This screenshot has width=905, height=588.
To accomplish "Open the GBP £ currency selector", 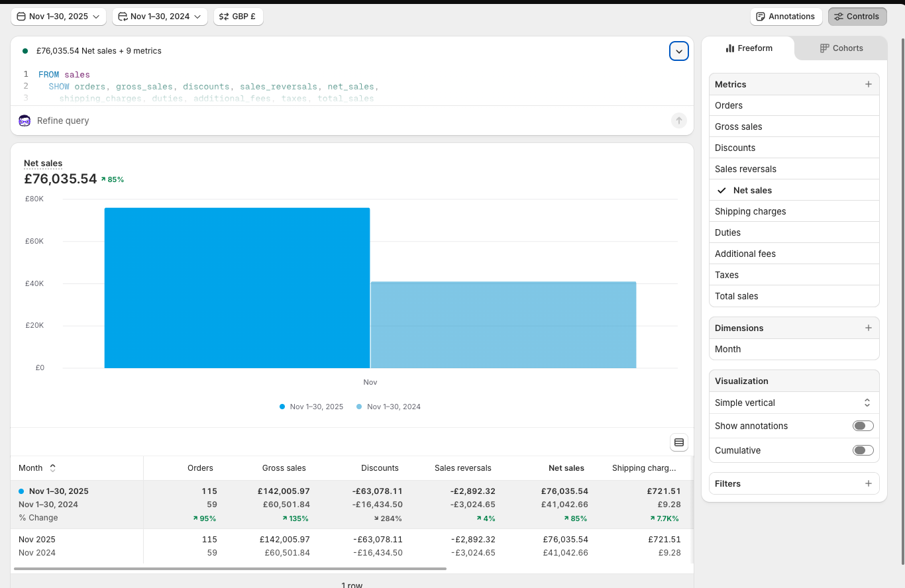I will pos(238,17).
